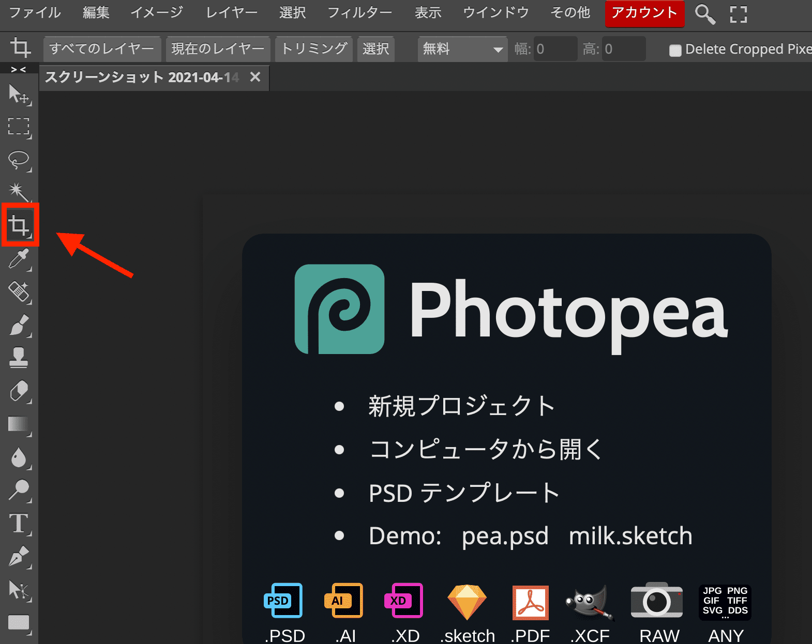Click the 幅 width input field
The image size is (812, 644).
(x=555, y=49)
